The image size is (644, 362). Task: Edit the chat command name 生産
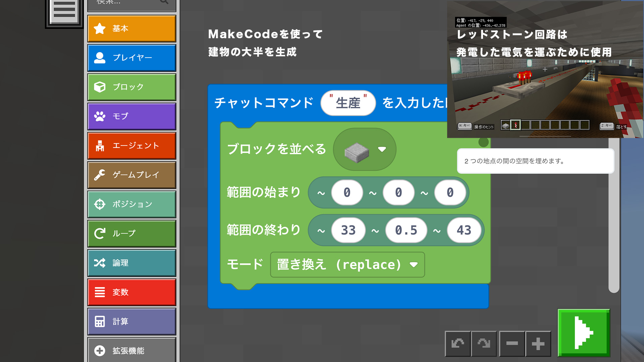(348, 103)
